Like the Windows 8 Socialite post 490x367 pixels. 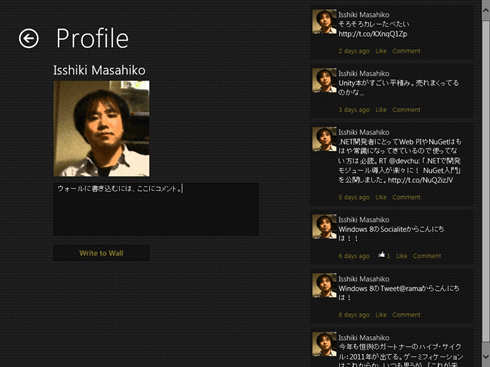pos(401,256)
